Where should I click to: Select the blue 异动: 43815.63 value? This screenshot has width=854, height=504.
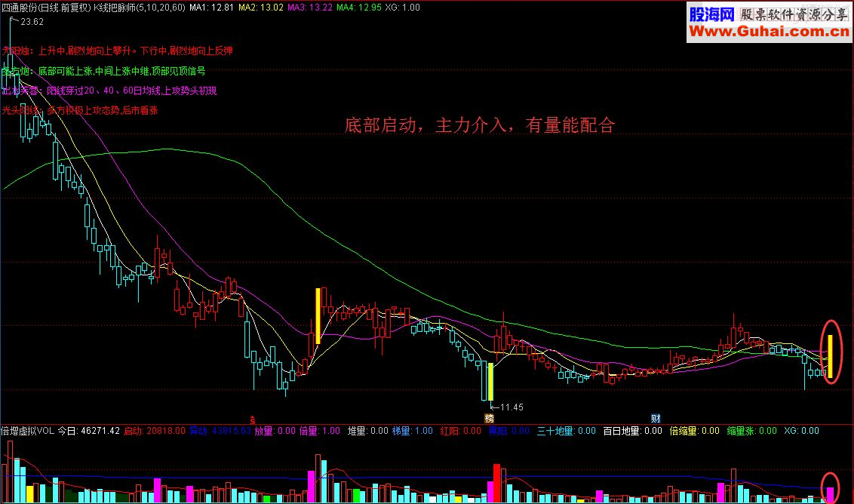[x=220, y=431]
